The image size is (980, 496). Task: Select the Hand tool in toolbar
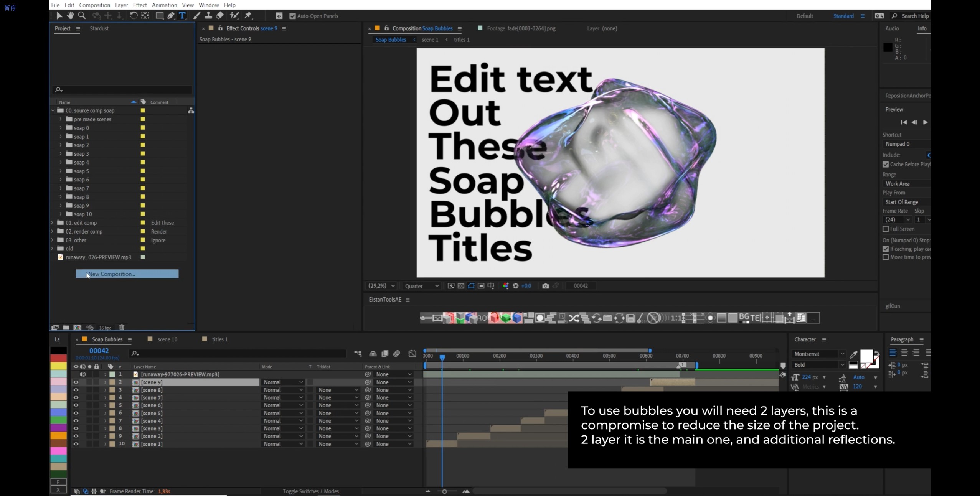[x=69, y=16]
